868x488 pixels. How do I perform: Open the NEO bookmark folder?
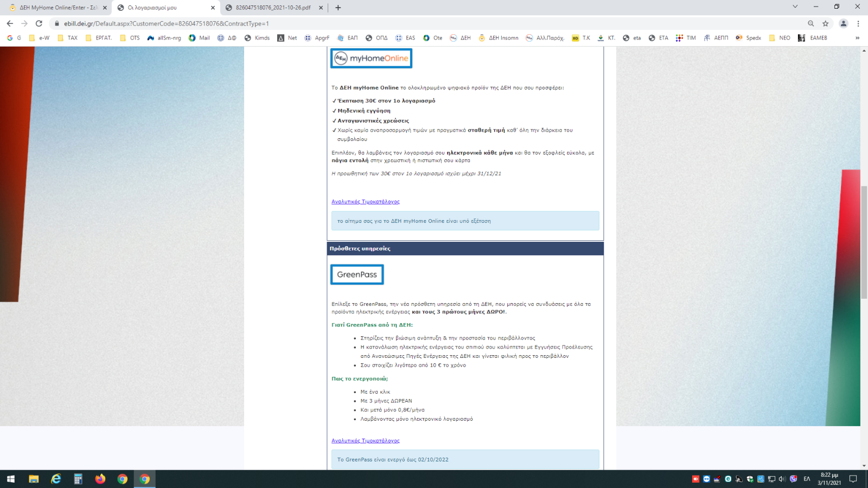pos(780,38)
